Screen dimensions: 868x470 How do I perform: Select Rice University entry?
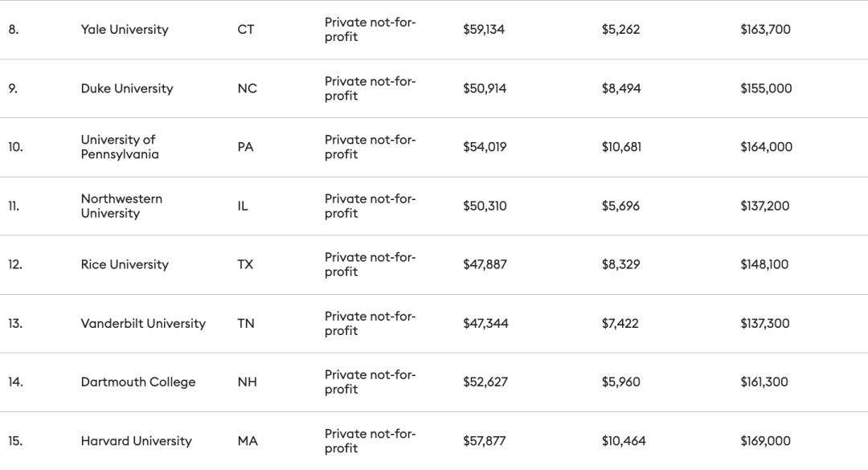click(125, 264)
